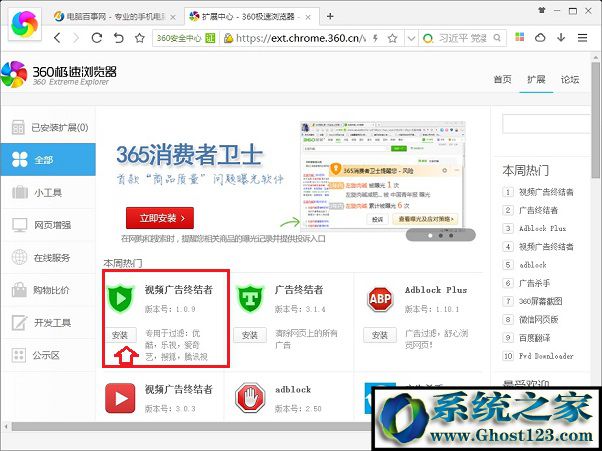Open ranked item 10 Fvd Downloader
Viewport: 602px width, 451px height.
coord(546,356)
